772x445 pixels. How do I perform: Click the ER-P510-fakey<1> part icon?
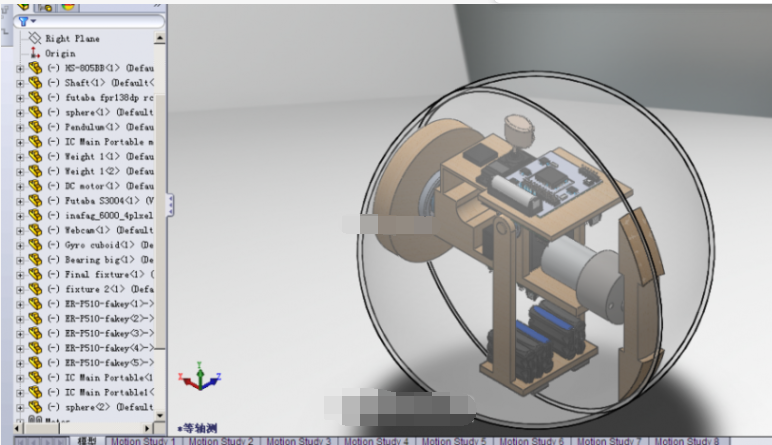click(34, 304)
